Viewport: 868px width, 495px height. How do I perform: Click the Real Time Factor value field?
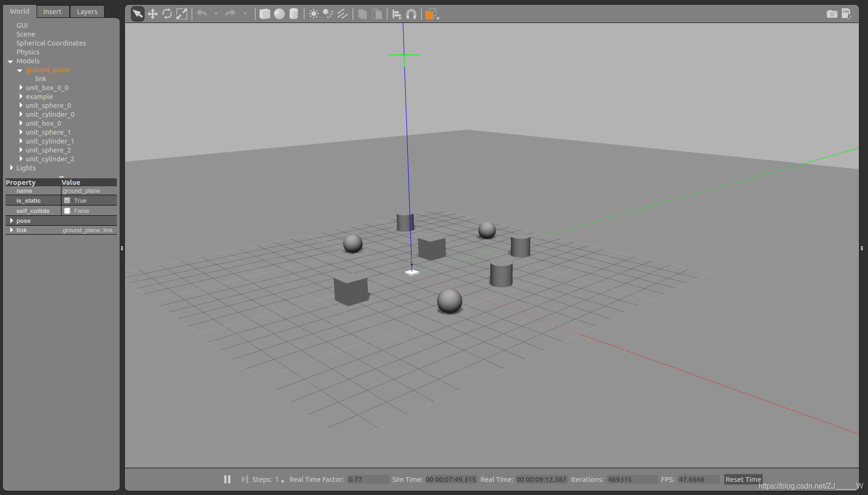(x=368, y=480)
